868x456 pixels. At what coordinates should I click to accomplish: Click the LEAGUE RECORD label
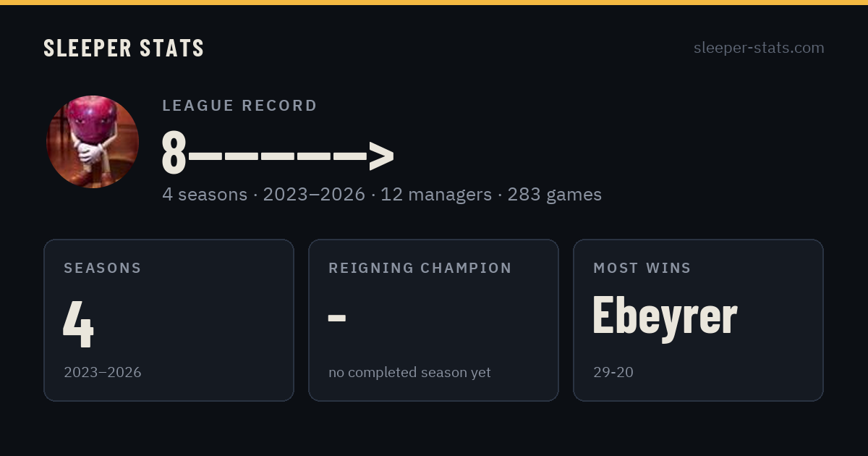pyautogui.click(x=240, y=106)
